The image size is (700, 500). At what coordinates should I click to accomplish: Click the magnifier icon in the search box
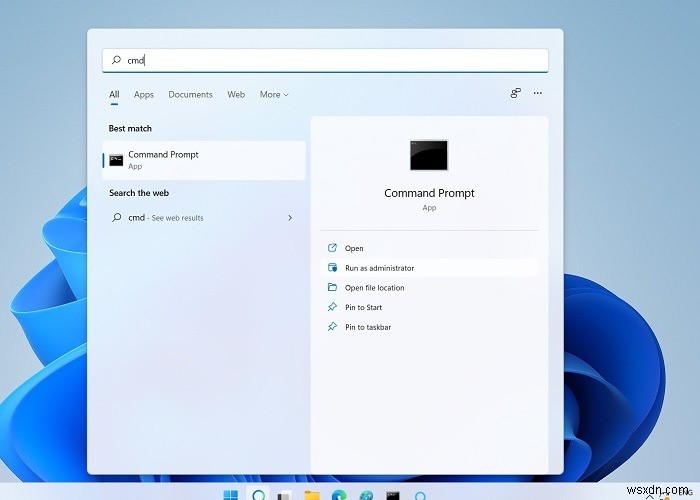click(x=116, y=60)
